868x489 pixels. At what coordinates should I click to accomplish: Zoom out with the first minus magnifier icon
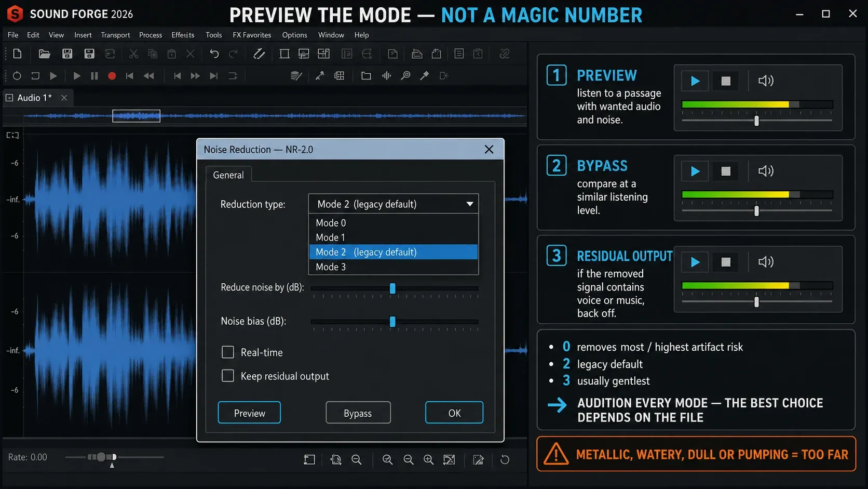click(357, 459)
